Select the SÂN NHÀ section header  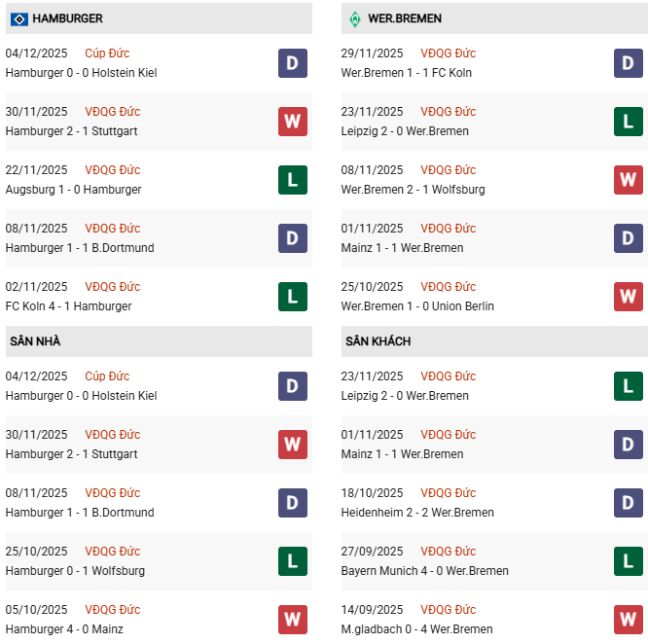click(35, 341)
